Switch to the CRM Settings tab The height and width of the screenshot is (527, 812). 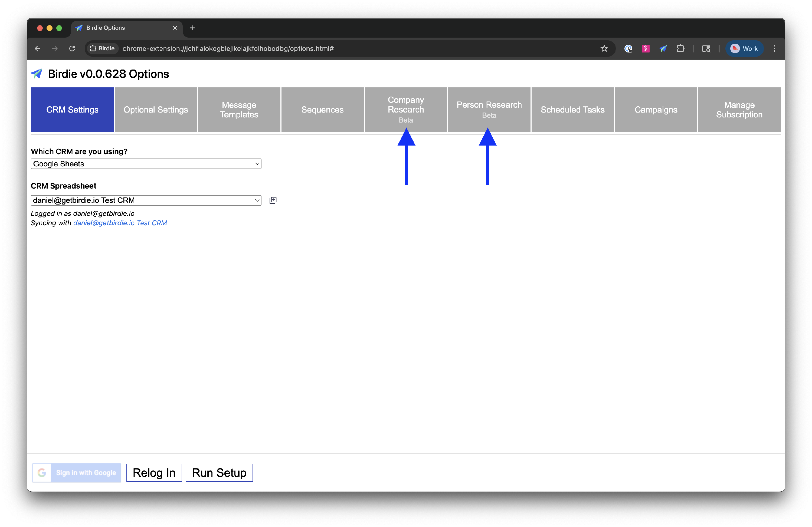[x=72, y=110]
